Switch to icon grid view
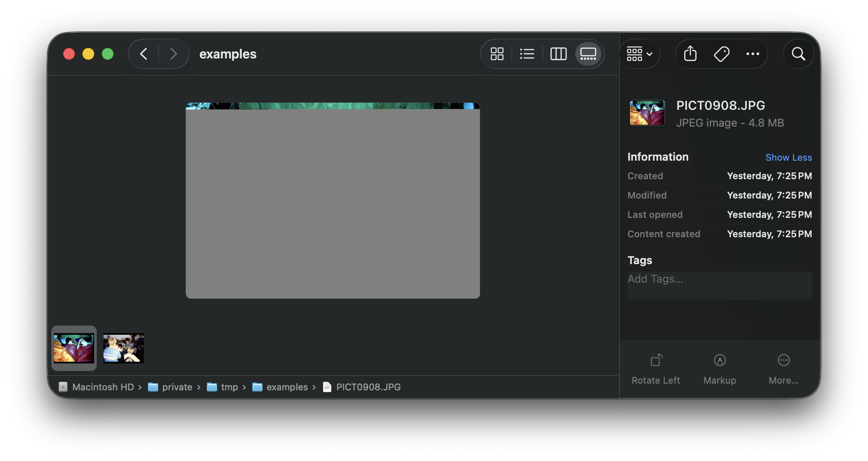Screen dimensions: 868x461 (x=497, y=54)
